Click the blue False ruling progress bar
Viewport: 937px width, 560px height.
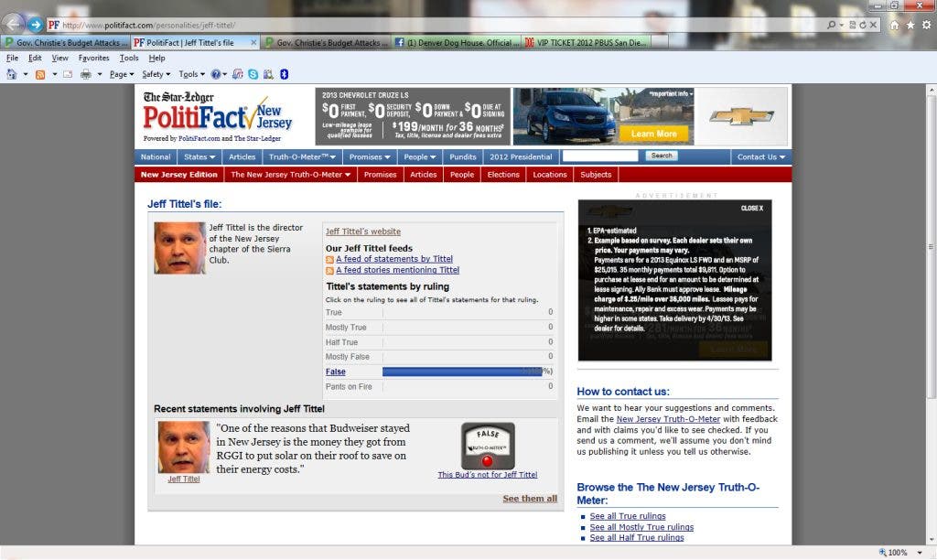pyautogui.click(x=462, y=372)
